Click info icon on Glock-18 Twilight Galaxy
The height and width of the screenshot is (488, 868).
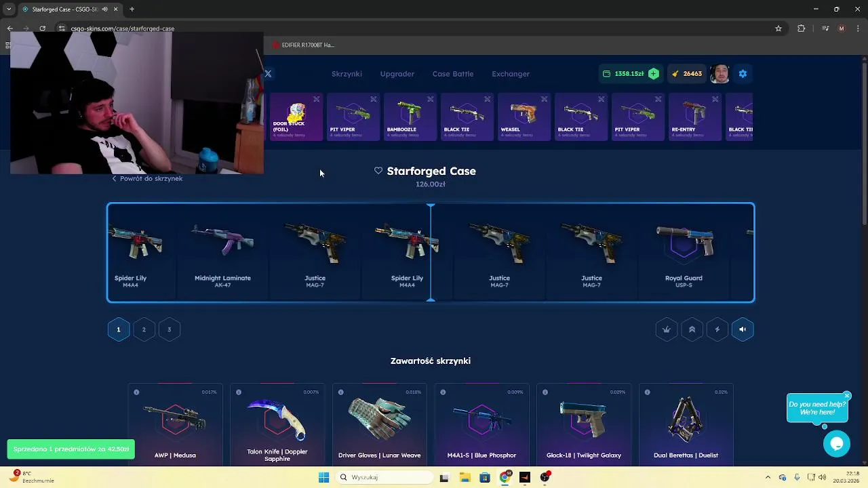545,392
